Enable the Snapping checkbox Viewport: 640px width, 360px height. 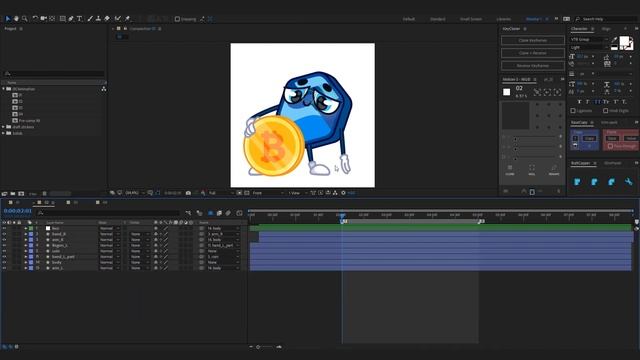(x=177, y=19)
